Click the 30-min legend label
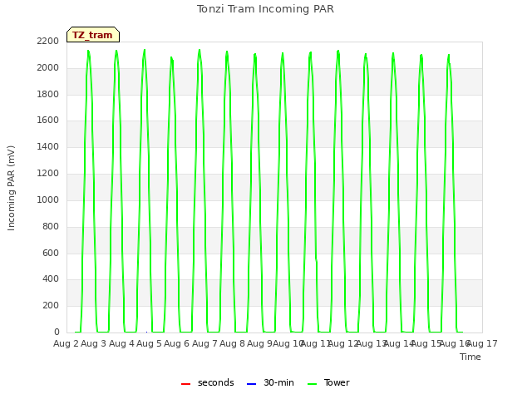 278,382
